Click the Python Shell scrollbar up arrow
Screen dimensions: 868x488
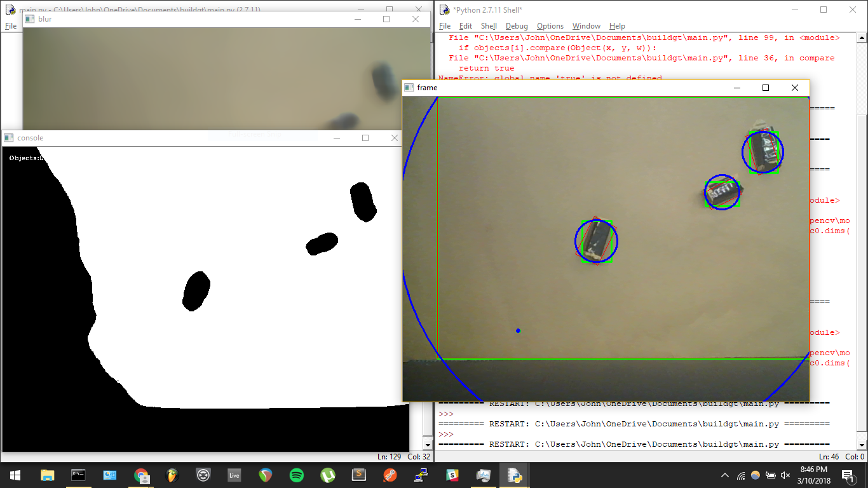tap(862, 39)
